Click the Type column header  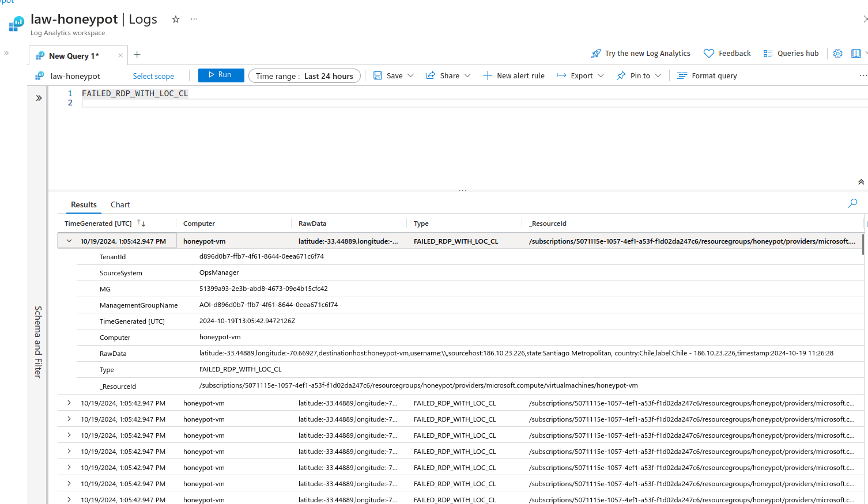(x=421, y=223)
